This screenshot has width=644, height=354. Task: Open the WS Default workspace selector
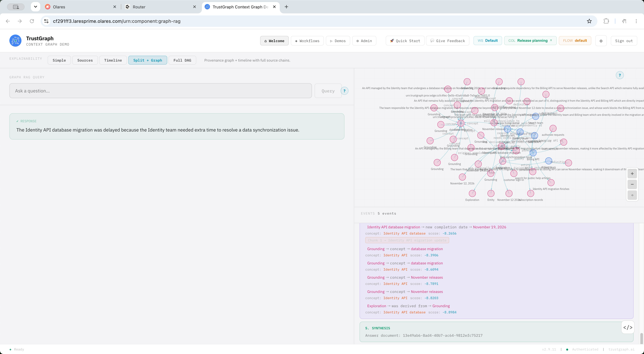point(488,41)
